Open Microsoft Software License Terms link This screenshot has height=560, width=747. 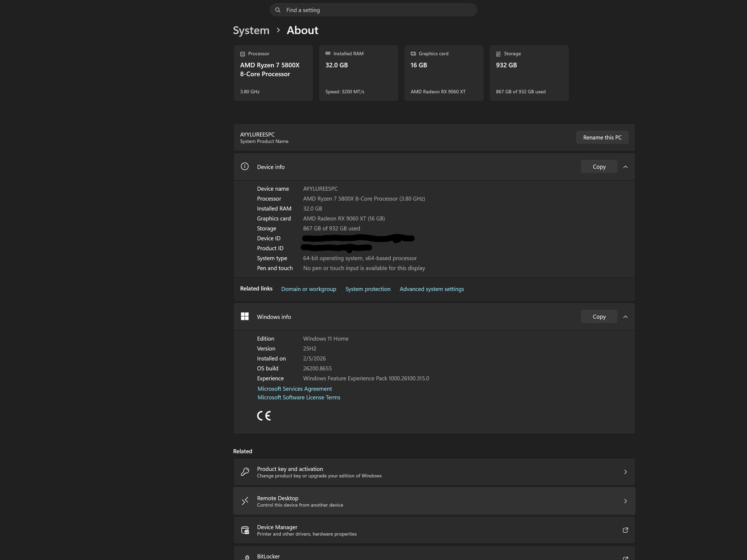click(x=299, y=397)
